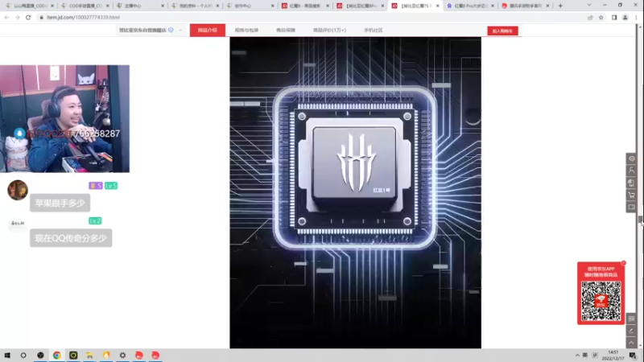Switch to the last red penguin browser tab
Screen dimensions: 644x362
[x=525, y=6]
